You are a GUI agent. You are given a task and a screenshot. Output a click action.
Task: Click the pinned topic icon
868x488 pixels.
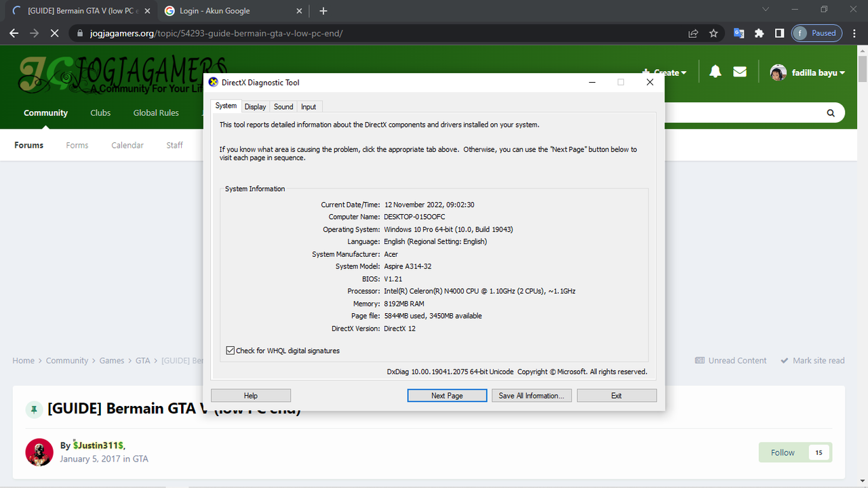[33, 409]
